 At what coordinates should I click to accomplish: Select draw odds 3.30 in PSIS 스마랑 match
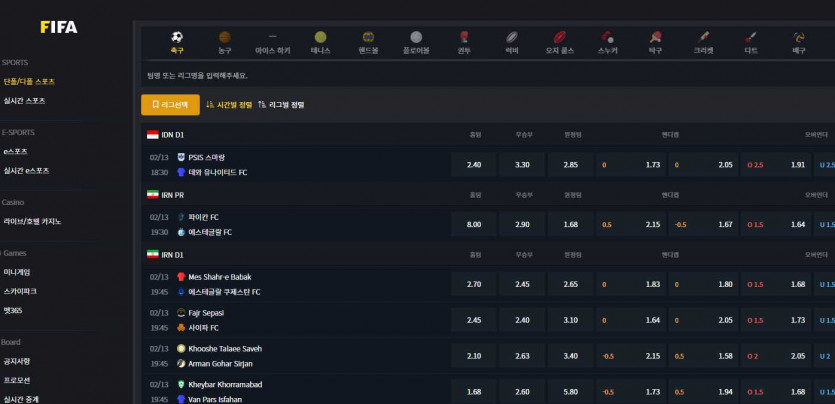[x=522, y=165]
